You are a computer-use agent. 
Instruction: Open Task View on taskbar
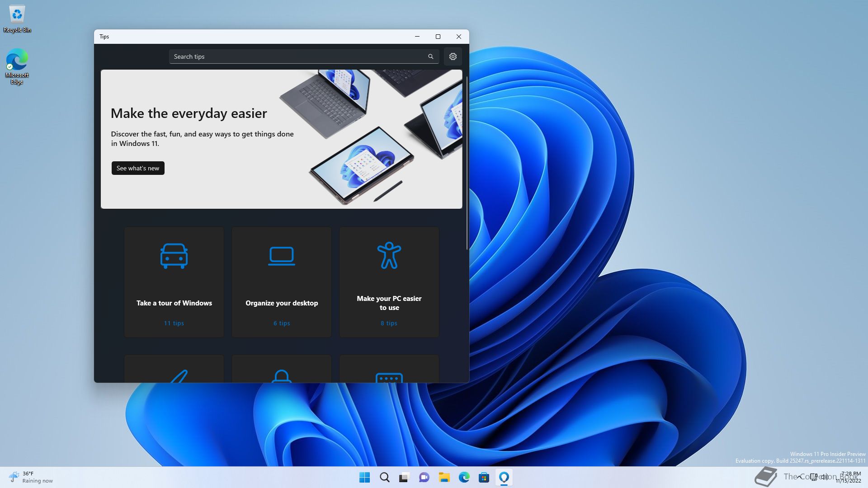(x=404, y=477)
